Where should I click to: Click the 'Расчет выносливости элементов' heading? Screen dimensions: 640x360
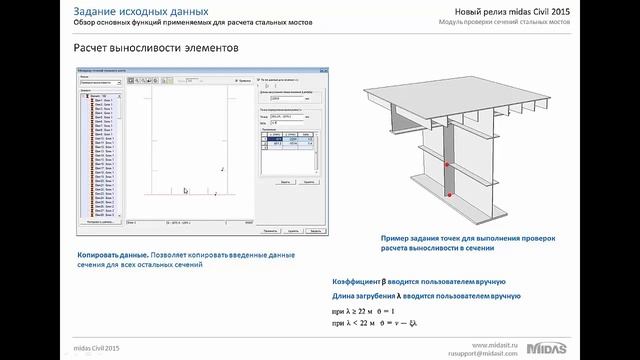click(156, 48)
